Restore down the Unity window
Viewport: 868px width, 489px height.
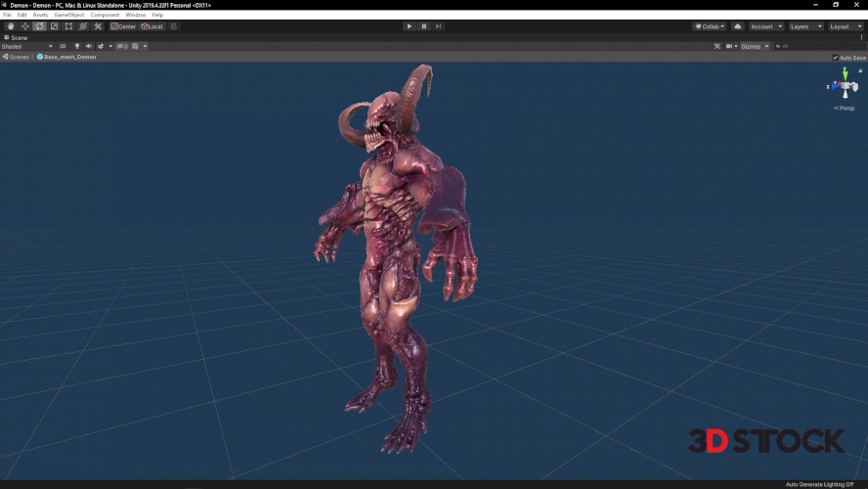point(836,5)
